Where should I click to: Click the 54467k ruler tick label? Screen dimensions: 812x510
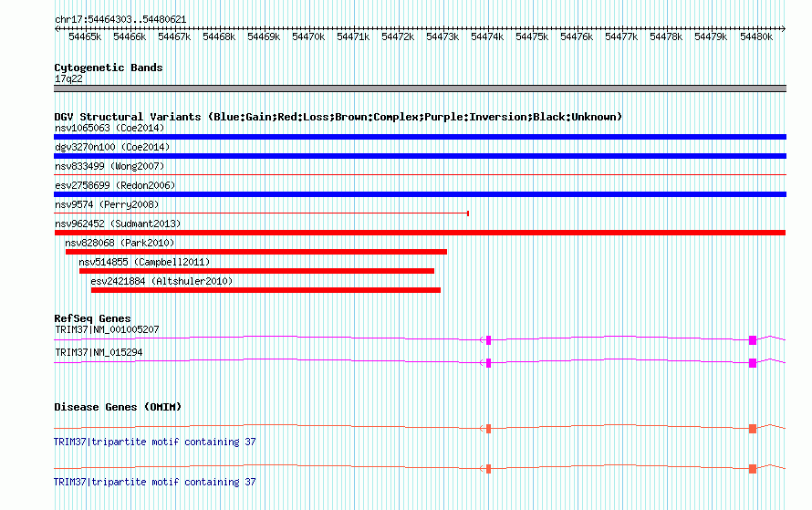(x=174, y=36)
